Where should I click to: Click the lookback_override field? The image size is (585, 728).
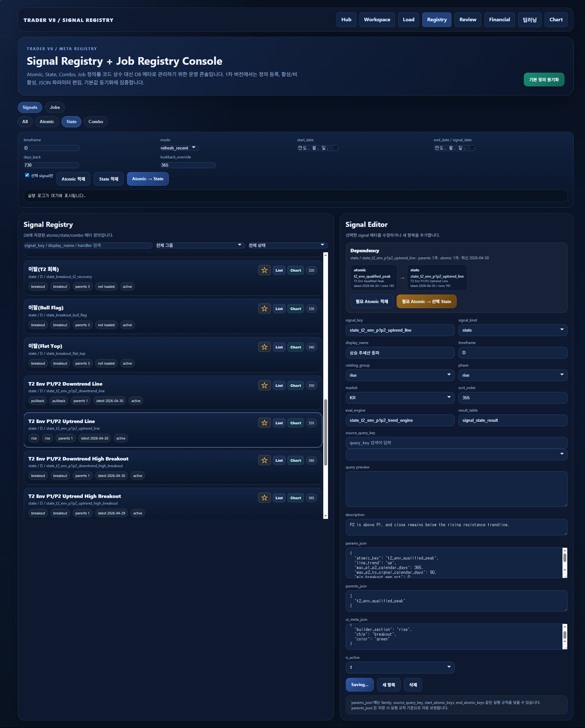(188, 165)
